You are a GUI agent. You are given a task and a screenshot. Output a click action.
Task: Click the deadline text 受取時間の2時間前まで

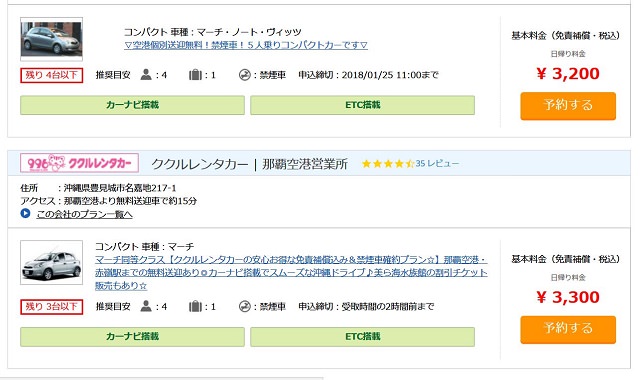click(388, 307)
